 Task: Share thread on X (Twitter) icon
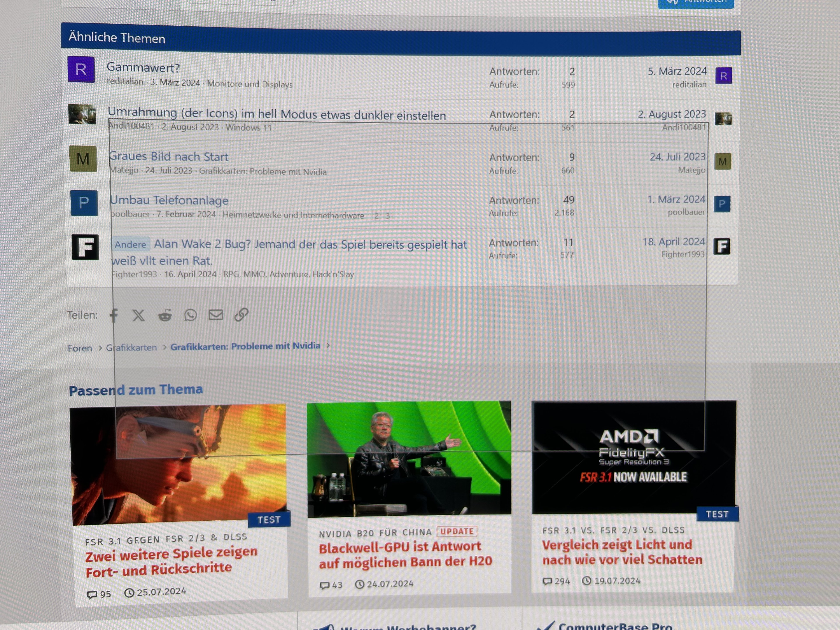139,315
